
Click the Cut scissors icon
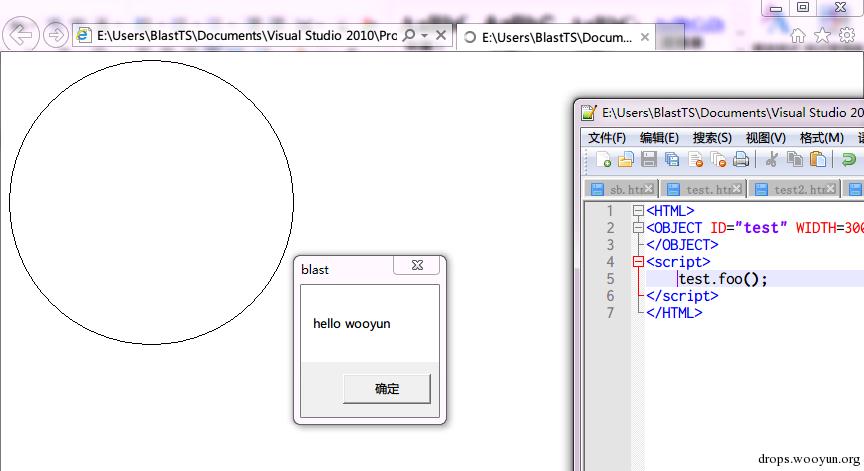tap(771, 160)
